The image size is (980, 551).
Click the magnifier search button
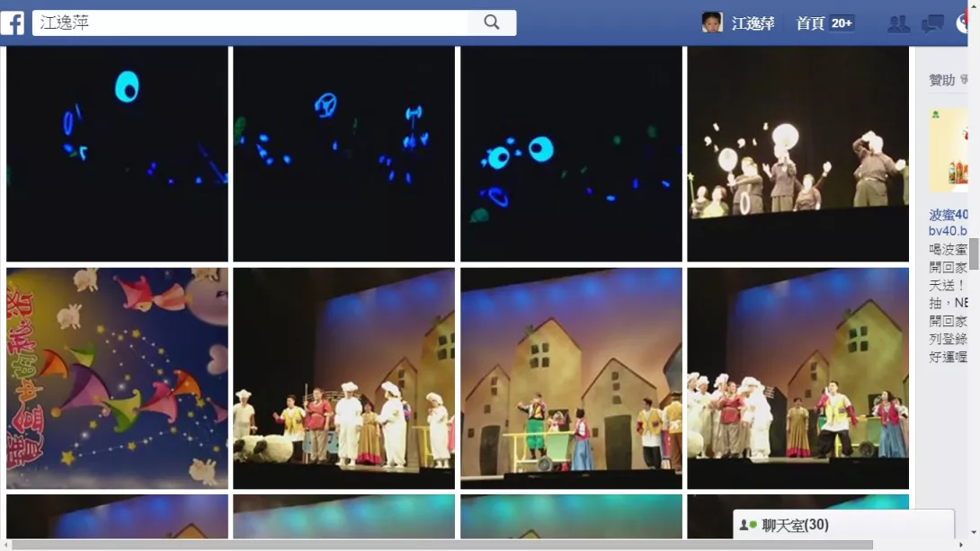coord(492,22)
